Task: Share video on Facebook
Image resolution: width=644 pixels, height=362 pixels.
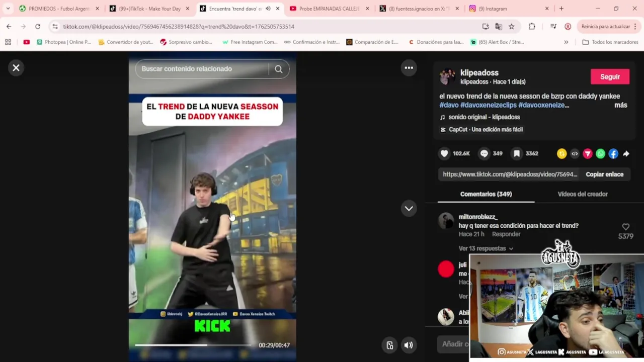Action: pos(613,154)
